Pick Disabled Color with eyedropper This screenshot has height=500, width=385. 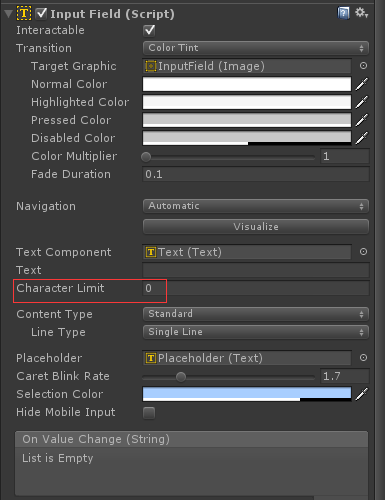(x=362, y=138)
